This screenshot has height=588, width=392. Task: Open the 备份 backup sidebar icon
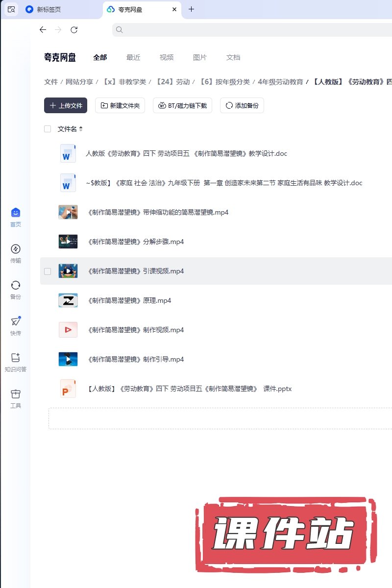(16, 285)
